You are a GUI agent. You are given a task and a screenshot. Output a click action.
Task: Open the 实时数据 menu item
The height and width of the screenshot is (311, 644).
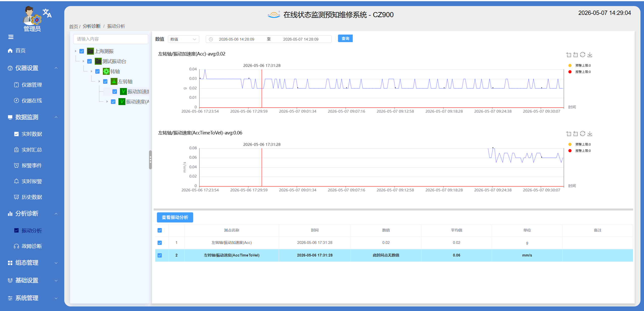point(32,134)
